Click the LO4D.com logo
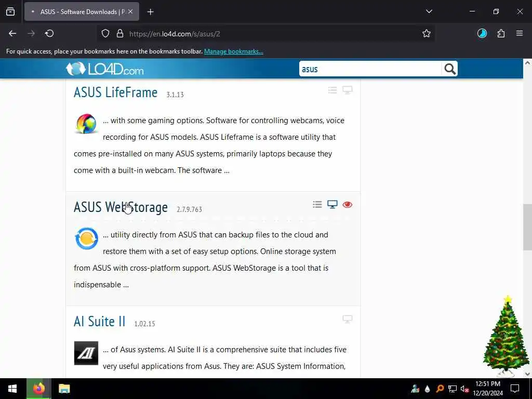Screen dimensions: 532x399 point(105,69)
